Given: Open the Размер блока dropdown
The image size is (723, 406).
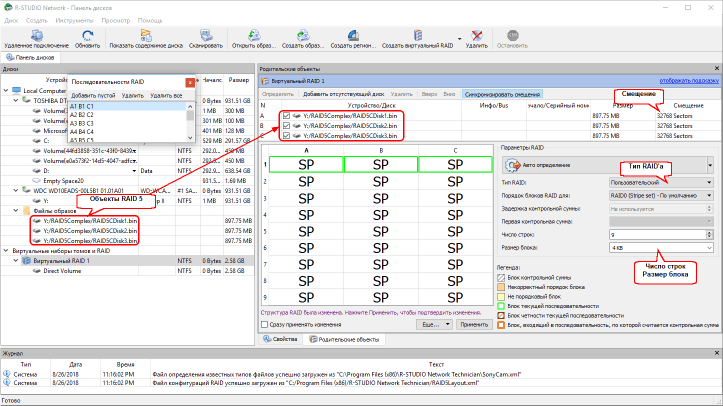Looking at the screenshot, I should [709, 247].
